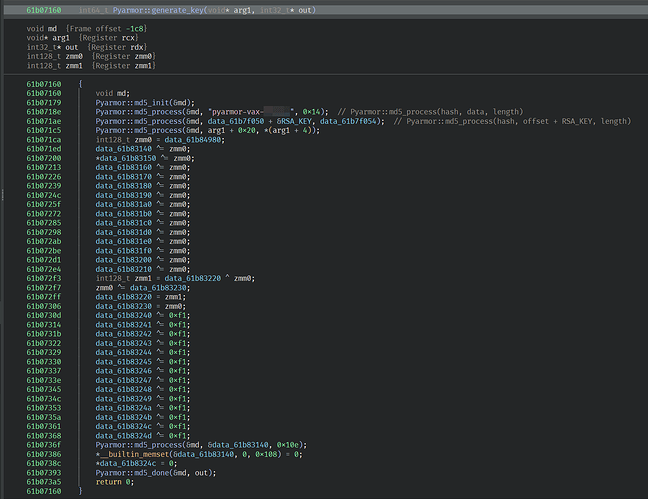The height and width of the screenshot is (499, 648).
Task: Click data_61b83200 symbol
Action: point(124,260)
